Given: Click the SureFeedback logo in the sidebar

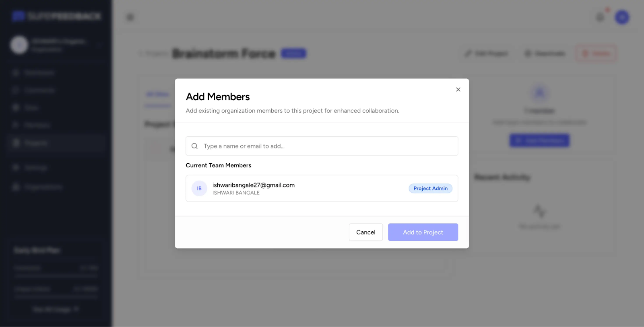Looking at the screenshot, I should [56, 16].
